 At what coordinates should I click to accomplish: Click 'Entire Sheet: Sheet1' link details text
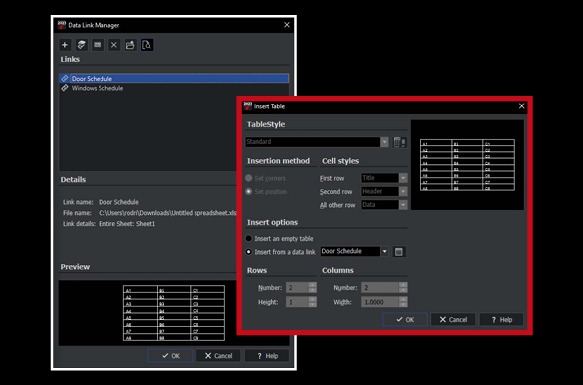pos(127,224)
